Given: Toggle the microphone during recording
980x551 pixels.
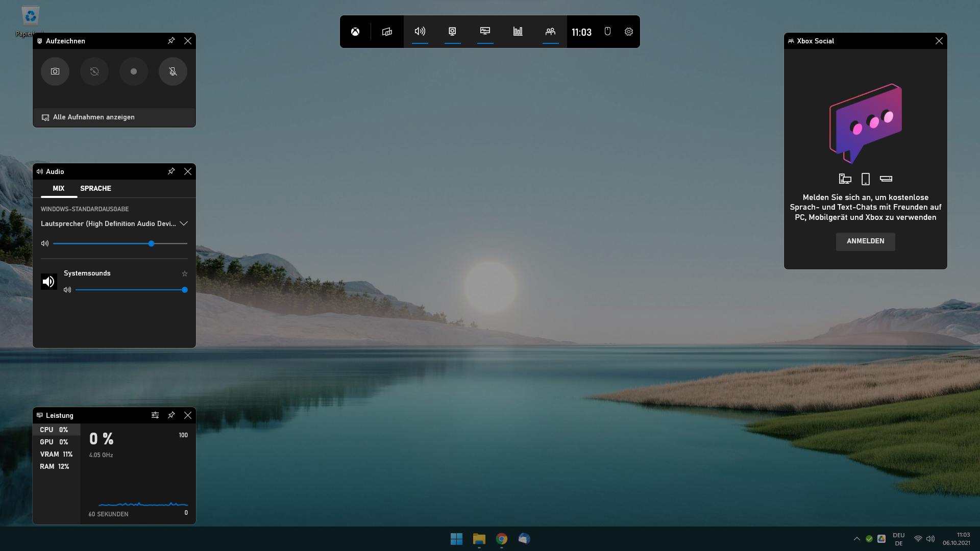Looking at the screenshot, I should pyautogui.click(x=173, y=71).
